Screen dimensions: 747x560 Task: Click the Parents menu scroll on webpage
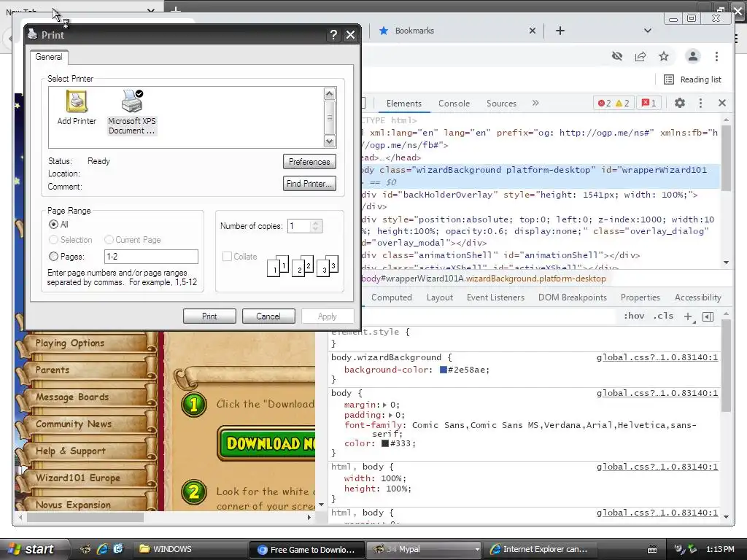pos(88,370)
